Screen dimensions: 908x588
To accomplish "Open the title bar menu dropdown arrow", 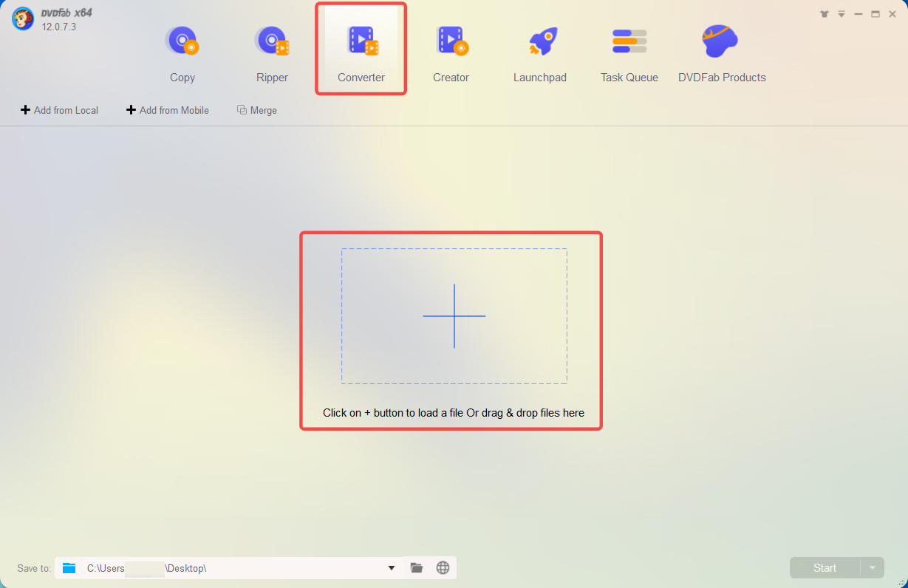I will tap(842, 14).
